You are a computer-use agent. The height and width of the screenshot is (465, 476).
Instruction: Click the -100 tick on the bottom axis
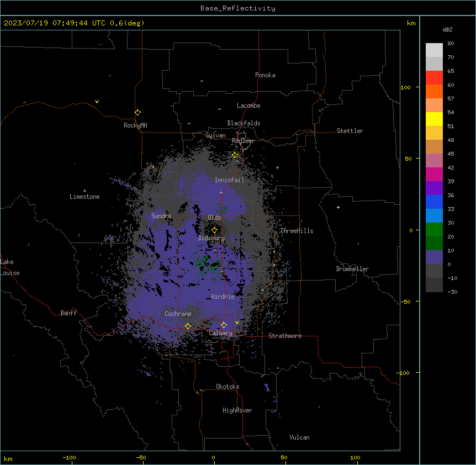tap(69, 457)
